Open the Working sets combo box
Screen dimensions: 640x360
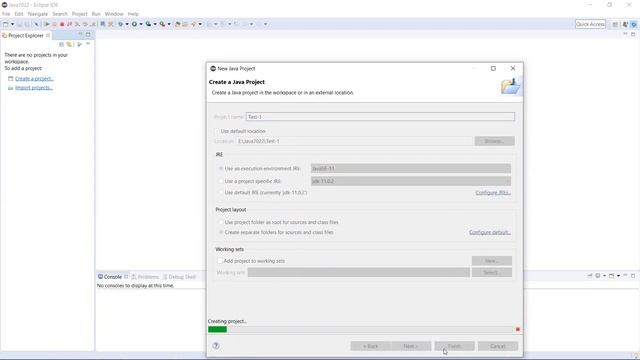pyautogui.click(x=358, y=272)
